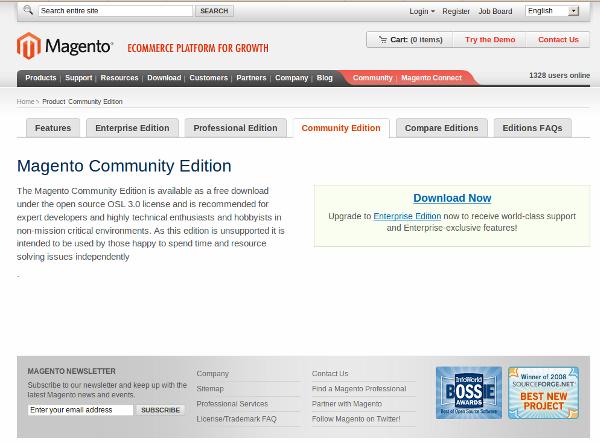Viewport: 600px width, 443px height.
Task: Open the Magento Connect menu item
Action: [x=431, y=78]
